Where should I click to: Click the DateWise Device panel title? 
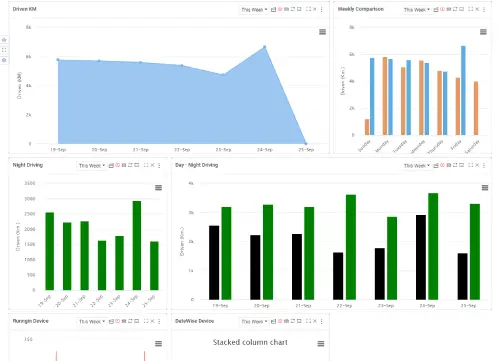[194, 321]
